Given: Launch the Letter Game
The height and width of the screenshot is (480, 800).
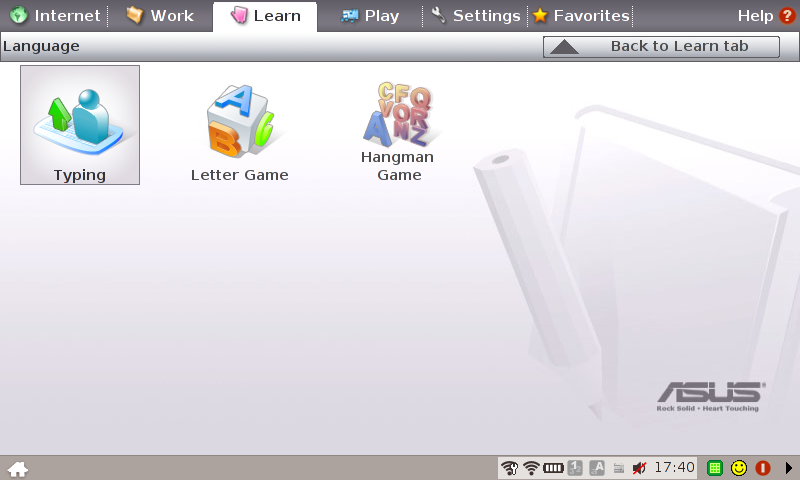Looking at the screenshot, I should pyautogui.click(x=239, y=133).
